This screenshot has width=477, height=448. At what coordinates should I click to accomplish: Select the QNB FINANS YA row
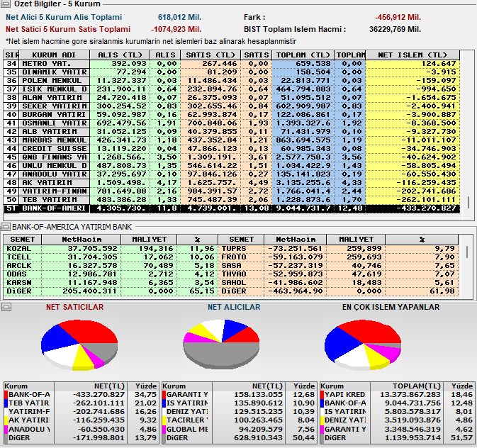click(x=232, y=157)
